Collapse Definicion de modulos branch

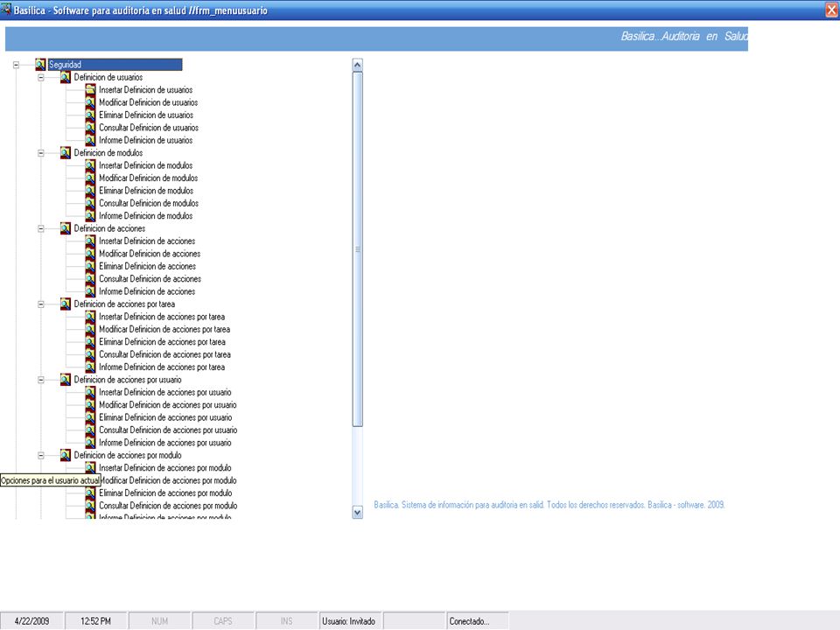pos(41,153)
